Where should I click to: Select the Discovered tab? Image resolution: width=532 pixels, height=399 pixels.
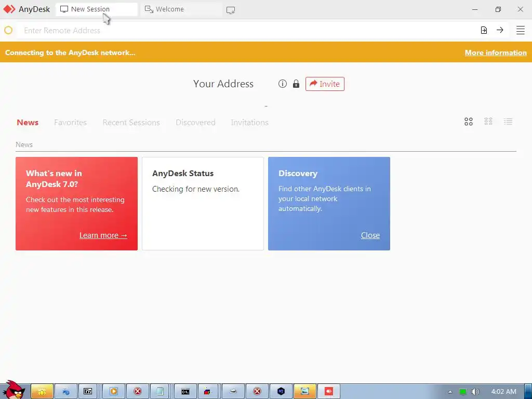(x=195, y=122)
